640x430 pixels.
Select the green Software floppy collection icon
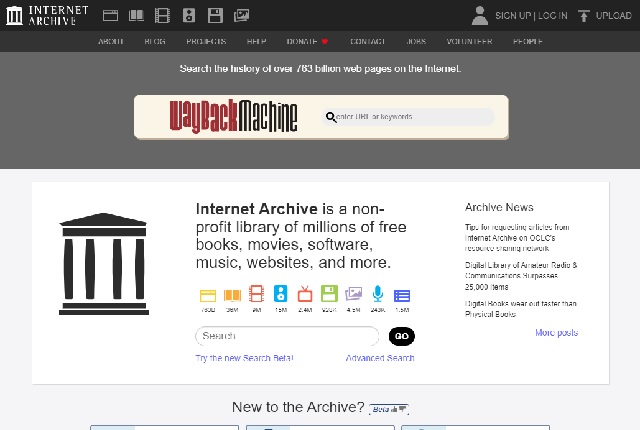(x=329, y=293)
